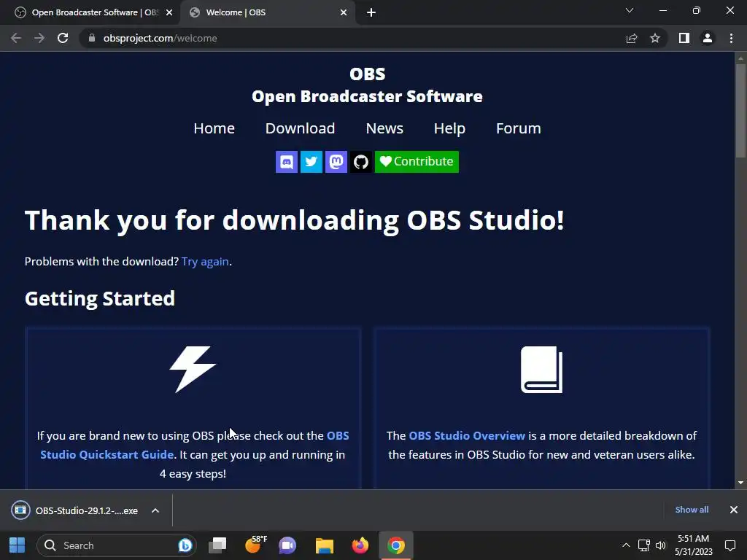Screen dimensions: 747x560
Task: Open the OBS Twitter icon link
Action: point(311,162)
